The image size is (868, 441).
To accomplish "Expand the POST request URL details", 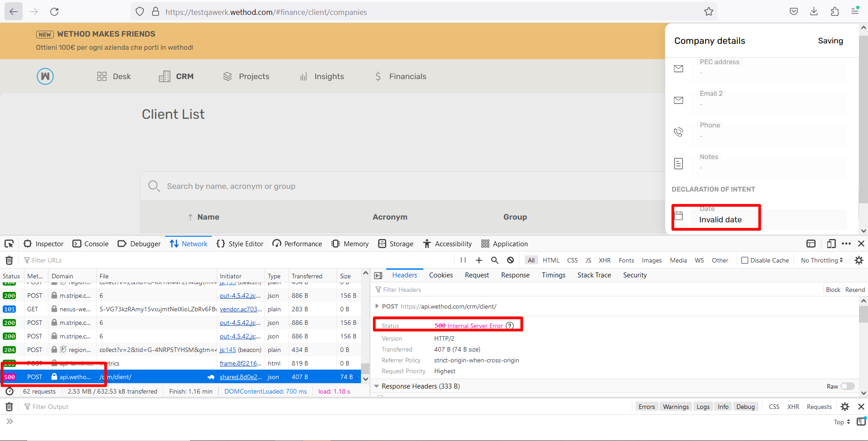I will point(377,306).
